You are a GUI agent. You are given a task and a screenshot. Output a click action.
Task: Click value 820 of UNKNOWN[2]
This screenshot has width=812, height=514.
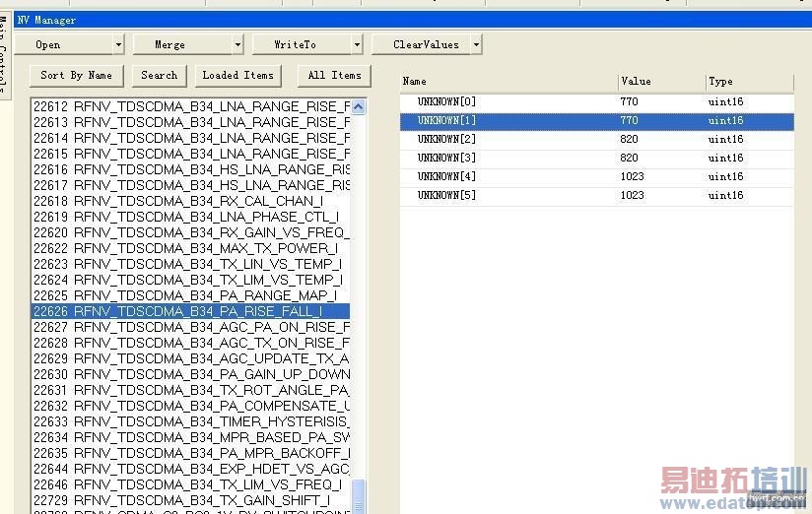pos(629,140)
